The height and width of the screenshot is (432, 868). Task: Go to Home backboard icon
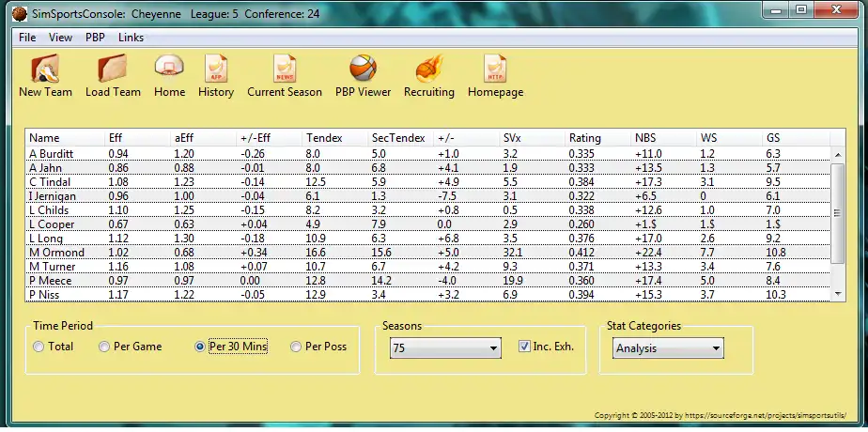tap(169, 68)
